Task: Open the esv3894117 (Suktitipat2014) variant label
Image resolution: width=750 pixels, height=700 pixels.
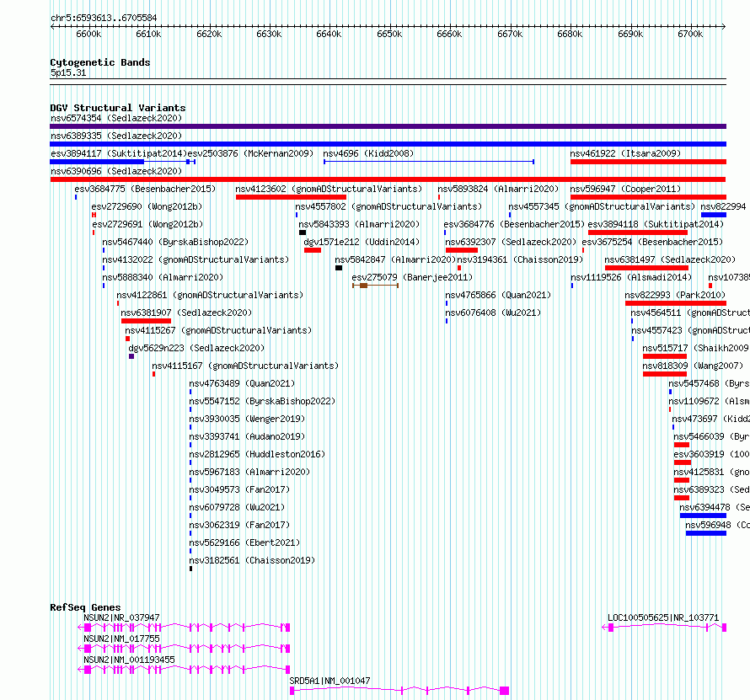Action: tap(119, 153)
